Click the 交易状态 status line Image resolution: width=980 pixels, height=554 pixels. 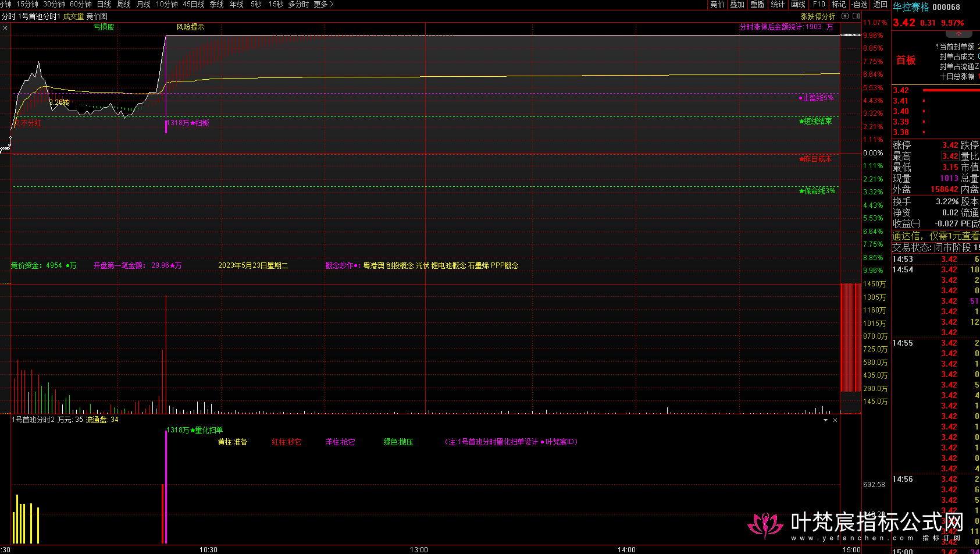click(936, 247)
